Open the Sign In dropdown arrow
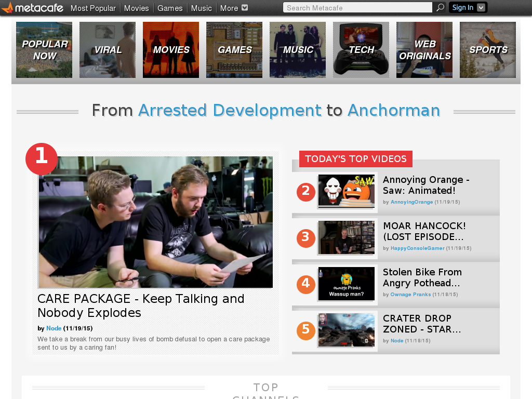532x399 pixels. point(481,7)
